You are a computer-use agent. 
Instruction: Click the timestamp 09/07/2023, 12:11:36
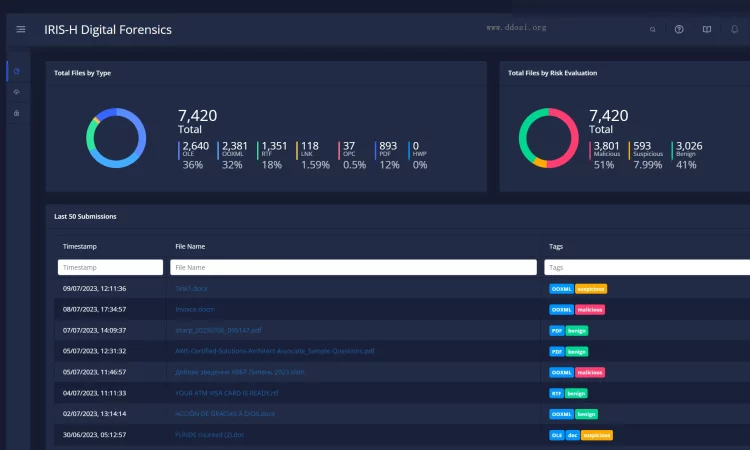pos(94,288)
